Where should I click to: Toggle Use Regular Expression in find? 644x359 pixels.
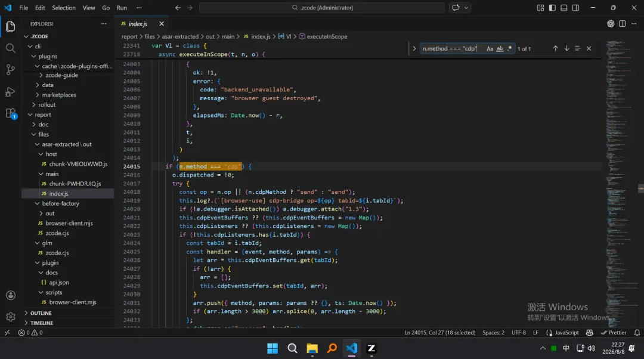(509, 48)
